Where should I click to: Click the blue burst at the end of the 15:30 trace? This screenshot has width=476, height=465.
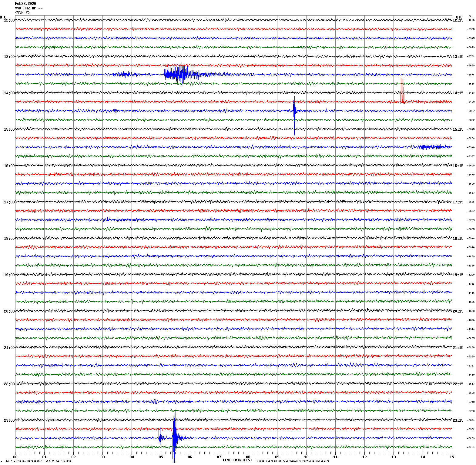pyautogui.click(x=434, y=147)
